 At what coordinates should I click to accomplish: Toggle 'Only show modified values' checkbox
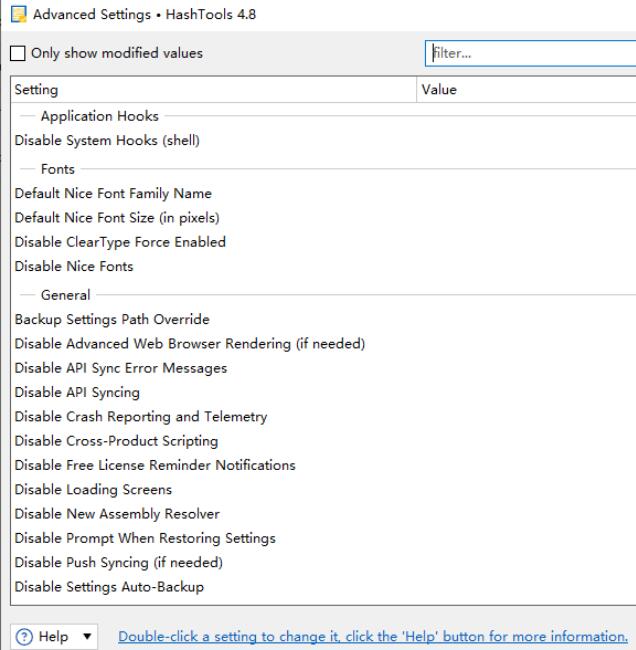click(20, 53)
